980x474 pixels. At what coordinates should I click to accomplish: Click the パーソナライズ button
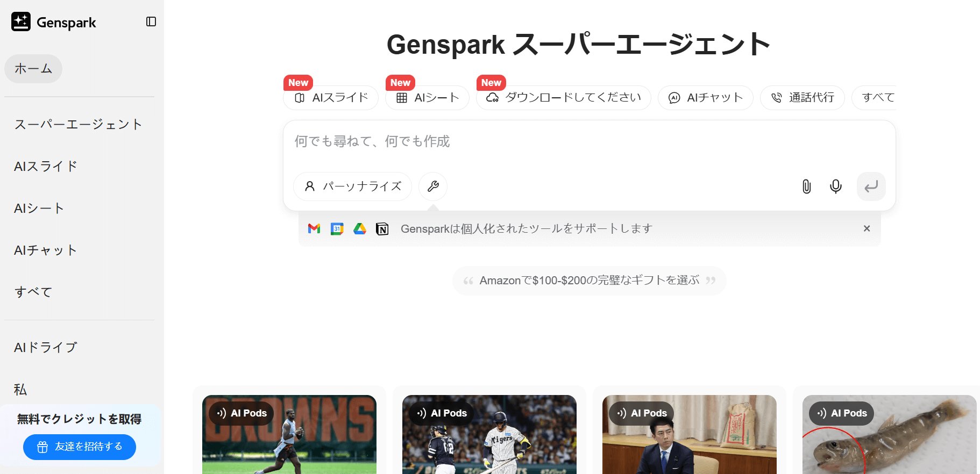pos(352,186)
